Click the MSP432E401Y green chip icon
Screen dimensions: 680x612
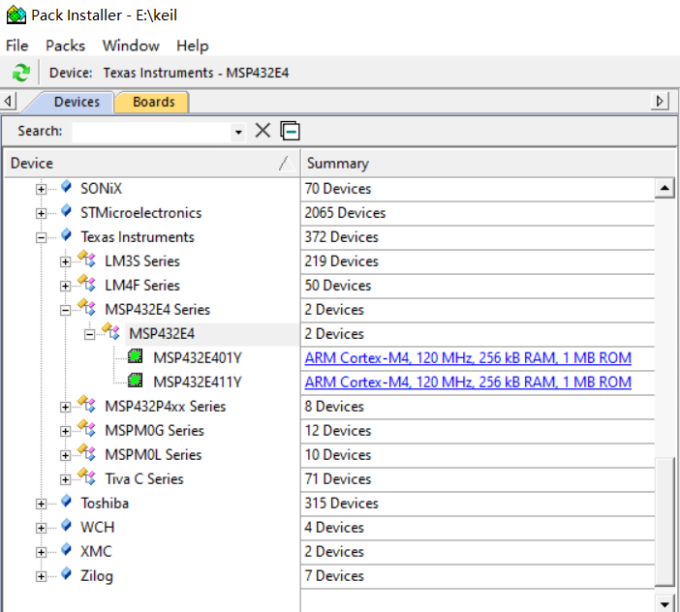135,358
